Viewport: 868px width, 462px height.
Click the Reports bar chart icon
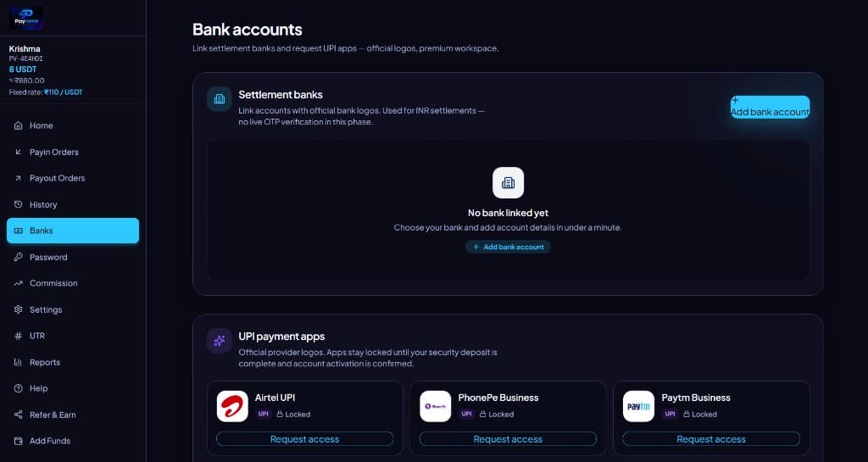point(19,362)
